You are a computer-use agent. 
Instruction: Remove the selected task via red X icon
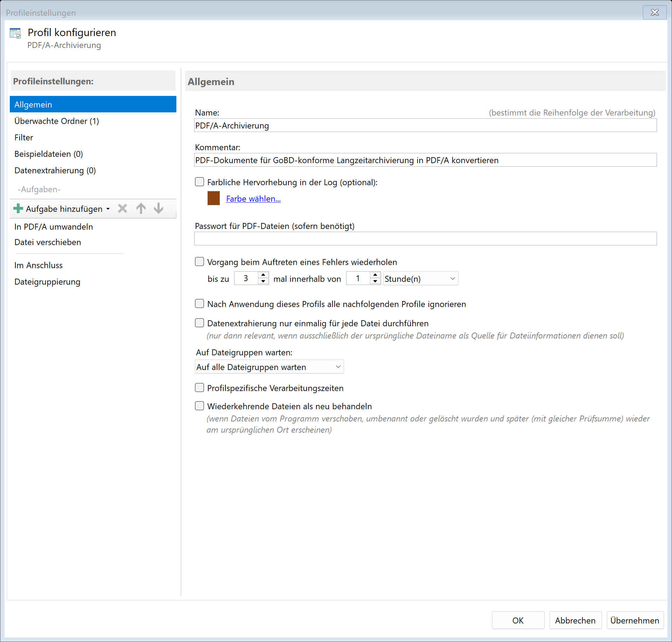click(122, 208)
